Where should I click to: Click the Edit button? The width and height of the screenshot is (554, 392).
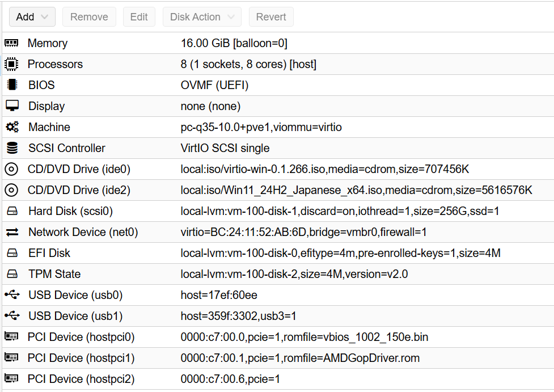[139, 16]
